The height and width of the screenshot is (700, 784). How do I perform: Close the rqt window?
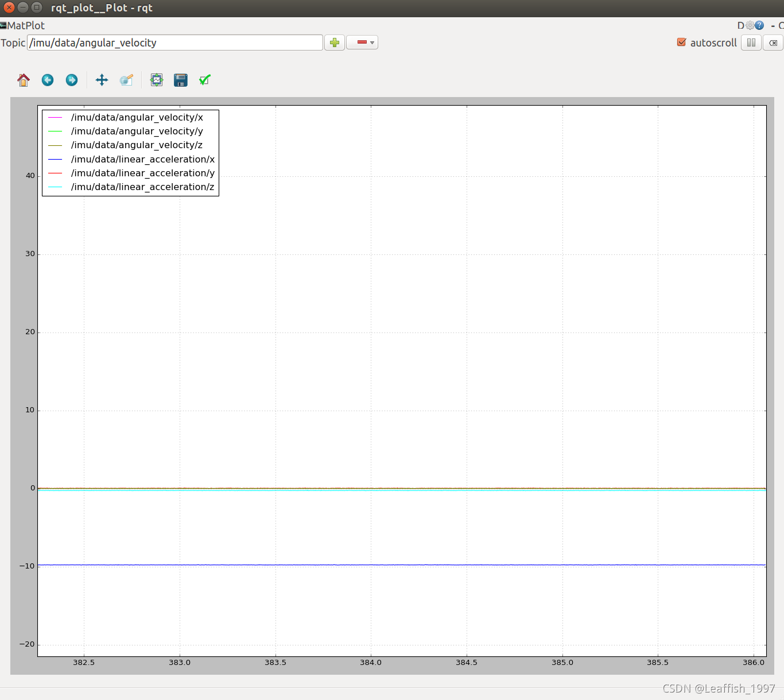9,7
